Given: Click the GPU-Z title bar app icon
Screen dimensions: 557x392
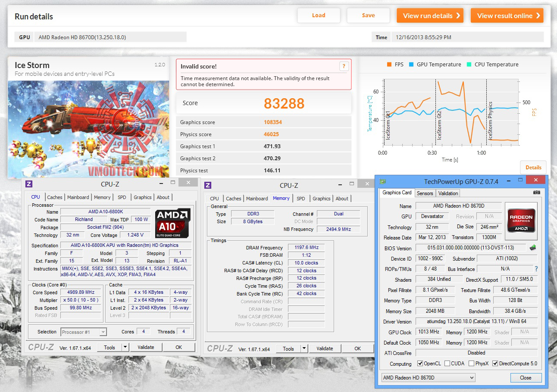Looking at the screenshot, I should (383, 181).
